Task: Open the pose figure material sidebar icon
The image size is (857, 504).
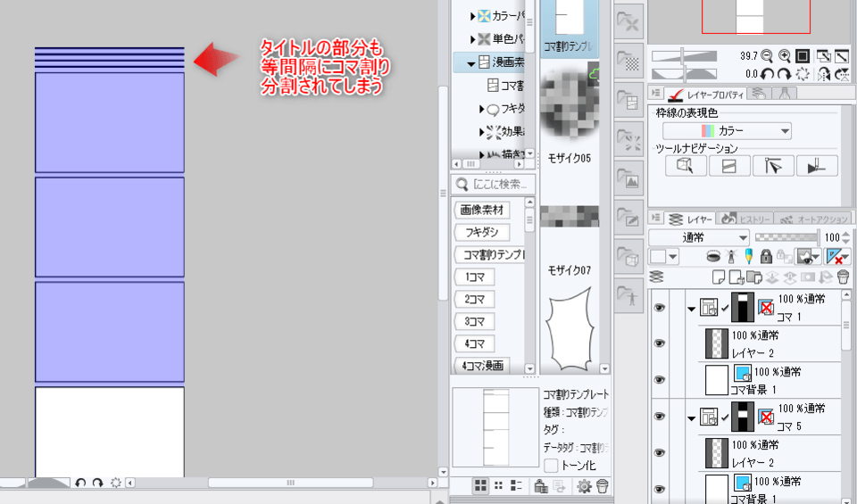Action: coord(628,295)
